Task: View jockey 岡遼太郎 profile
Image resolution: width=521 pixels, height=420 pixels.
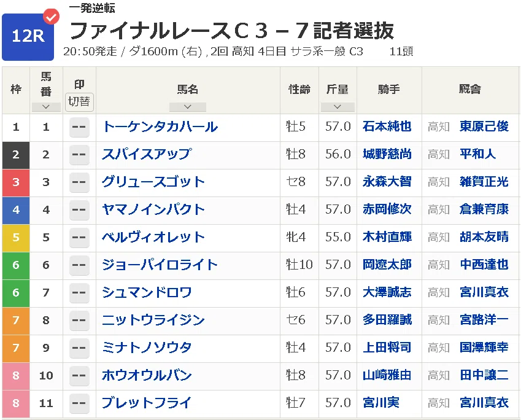Action: pyautogui.click(x=387, y=265)
